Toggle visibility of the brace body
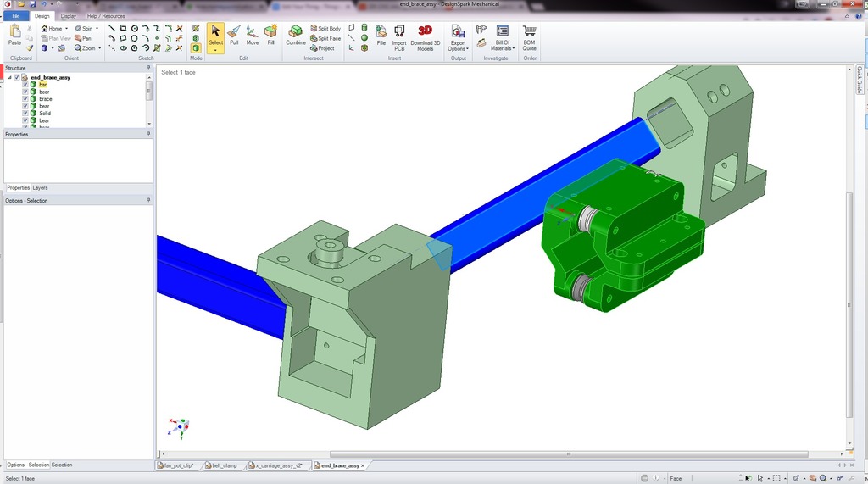Viewport: 868px width, 484px height. pyautogui.click(x=25, y=99)
